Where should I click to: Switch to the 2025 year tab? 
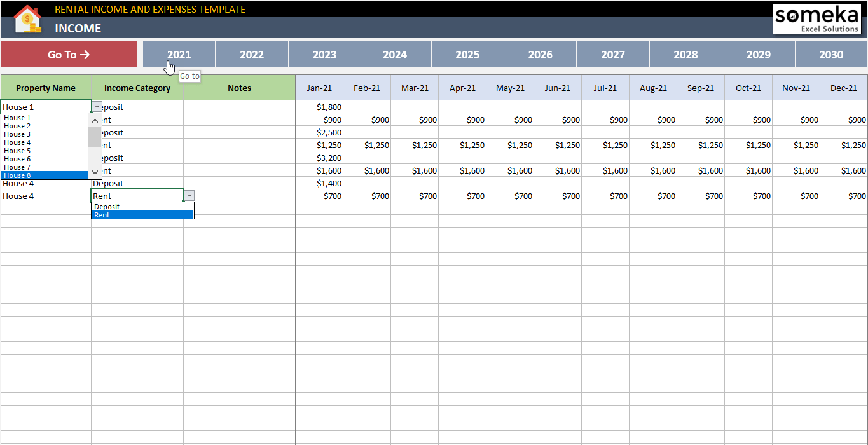click(467, 55)
